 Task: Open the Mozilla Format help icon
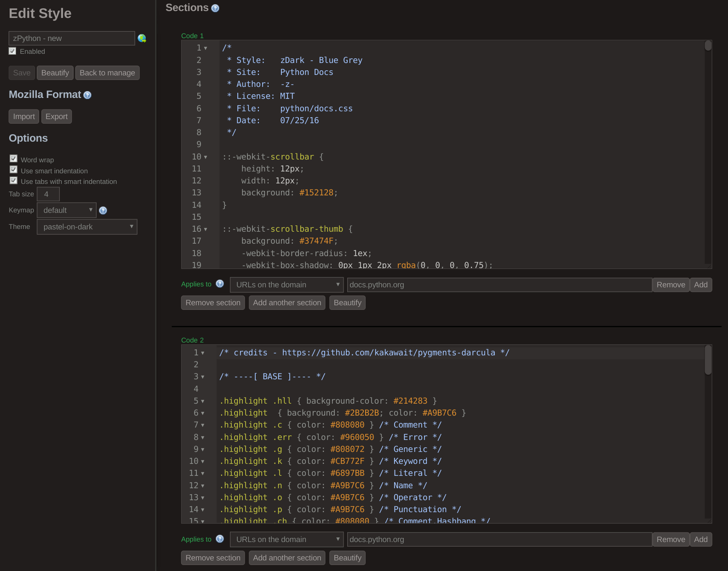click(x=87, y=95)
